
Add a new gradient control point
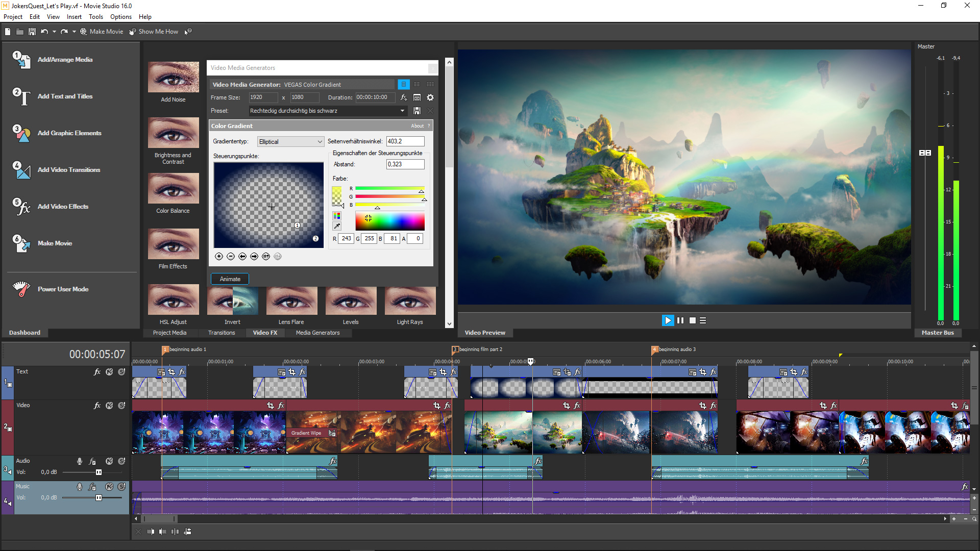219,256
